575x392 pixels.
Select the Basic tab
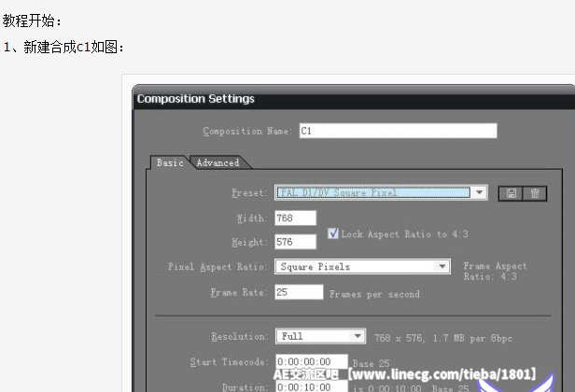click(x=170, y=162)
